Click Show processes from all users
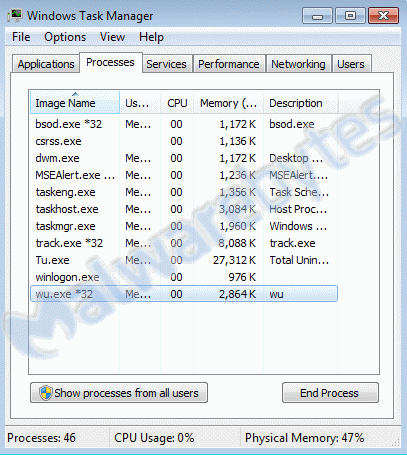 tap(119, 393)
